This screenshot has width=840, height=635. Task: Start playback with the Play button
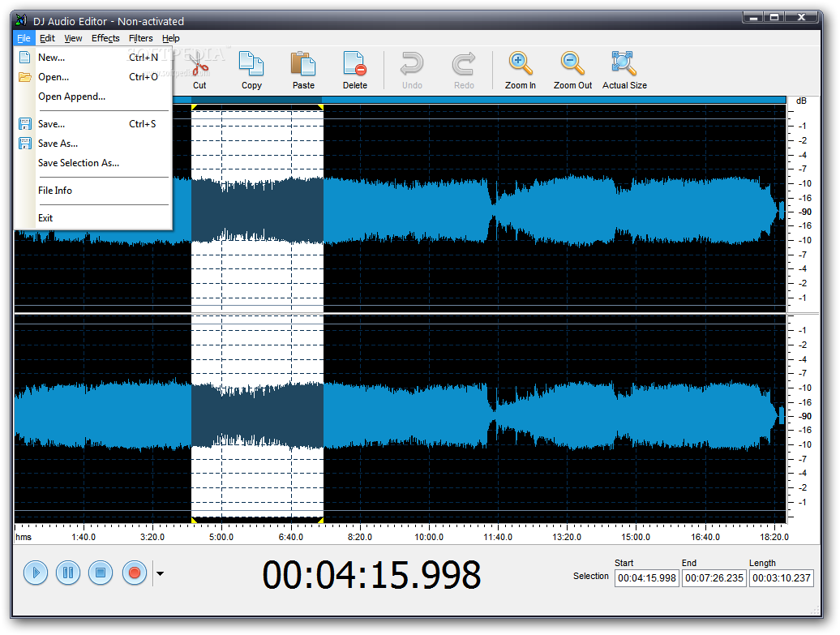[36, 573]
